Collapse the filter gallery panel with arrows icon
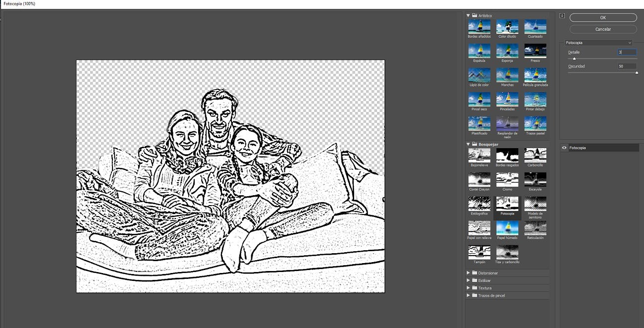This screenshot has height=328, width=644. click(562, 15)
